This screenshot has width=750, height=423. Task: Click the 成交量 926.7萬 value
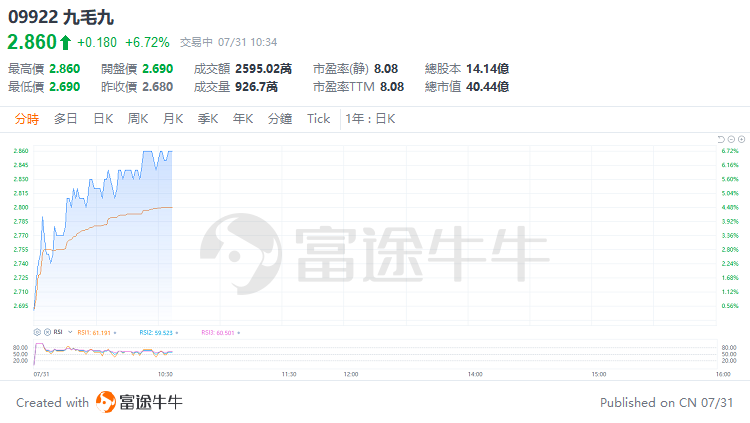pyautogui.click(x=256, y=87)
